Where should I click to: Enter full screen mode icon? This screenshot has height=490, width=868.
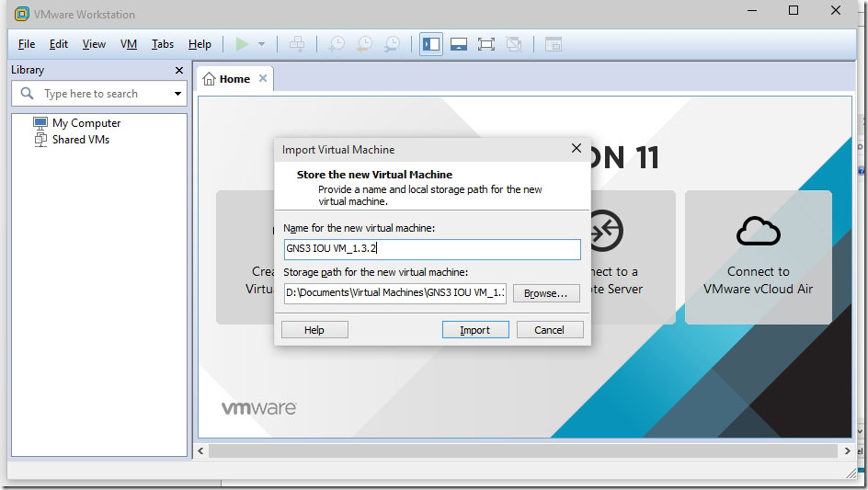pos(486,44)
